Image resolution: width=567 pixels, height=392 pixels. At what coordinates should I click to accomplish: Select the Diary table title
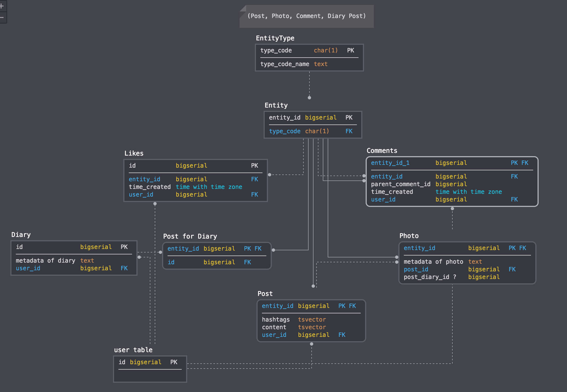tap(21, 235)
